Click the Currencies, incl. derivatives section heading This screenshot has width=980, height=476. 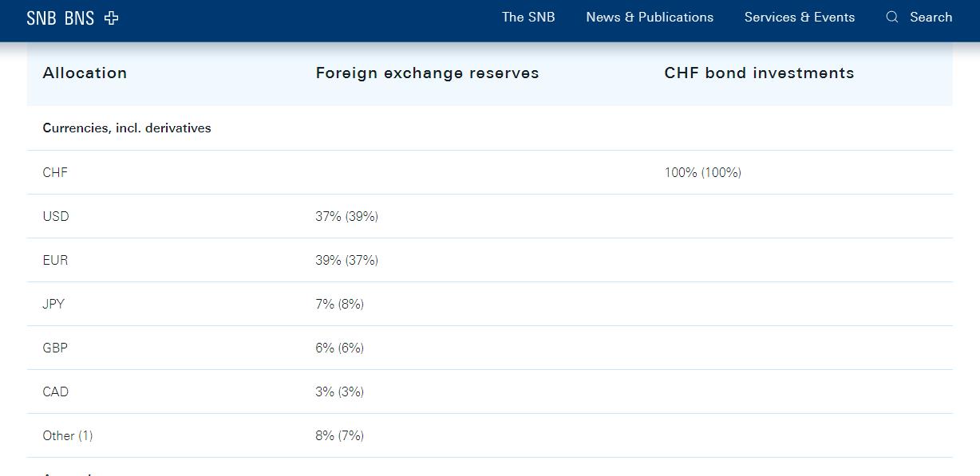(x=127, y=128)
